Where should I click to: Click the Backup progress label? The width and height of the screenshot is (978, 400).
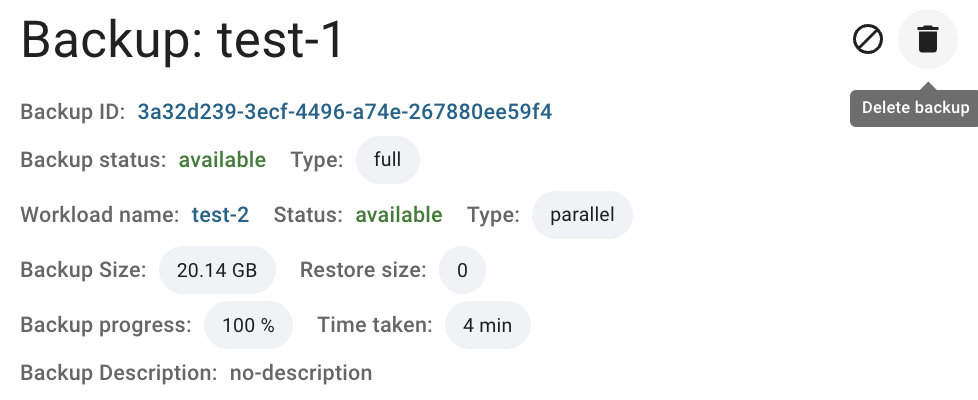[x=106, y=325]
